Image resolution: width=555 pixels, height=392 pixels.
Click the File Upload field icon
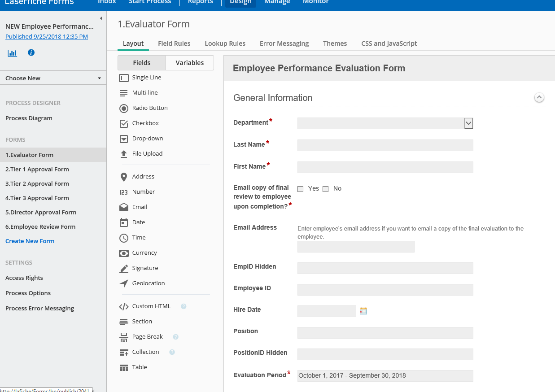124,154
